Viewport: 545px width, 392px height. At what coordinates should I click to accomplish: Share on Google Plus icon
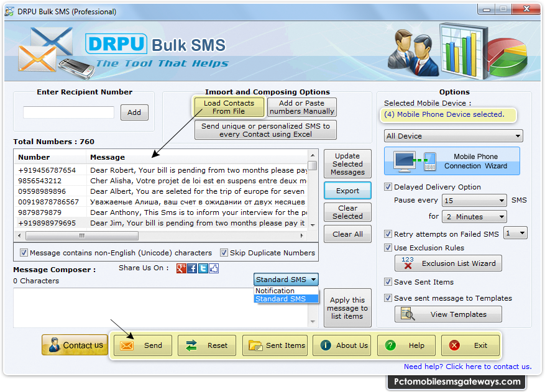tap(181, 268)
